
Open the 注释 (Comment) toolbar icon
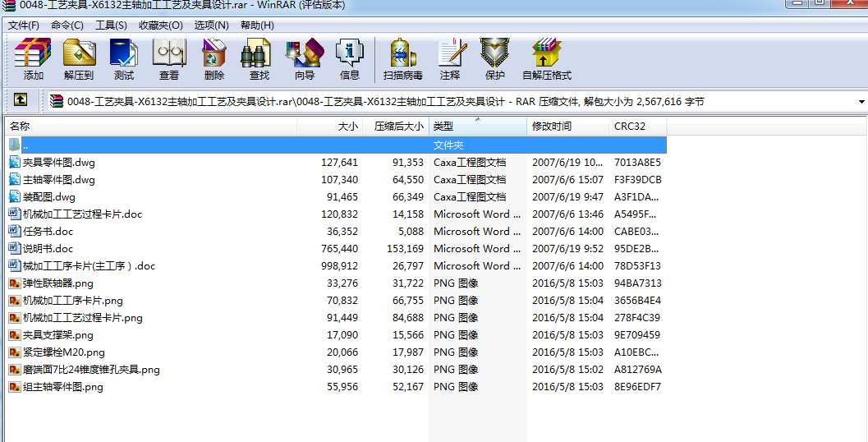point(450,59)
